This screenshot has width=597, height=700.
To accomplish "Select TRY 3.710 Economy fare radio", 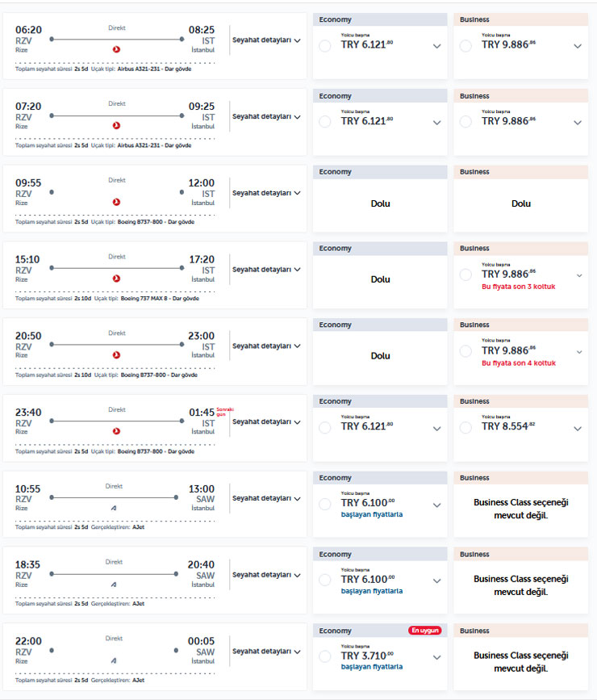I will (x=325, y=657).
